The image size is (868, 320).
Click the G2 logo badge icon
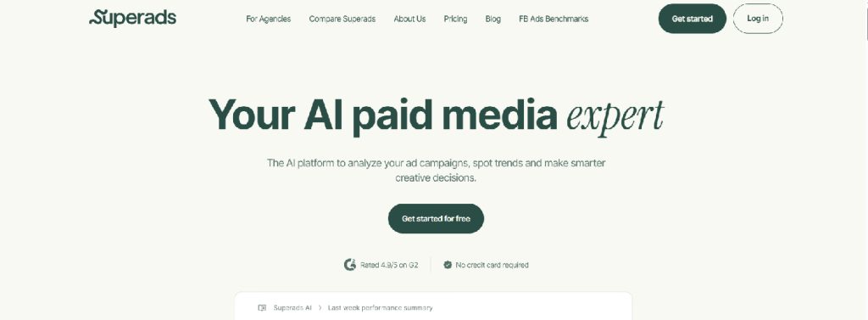pyautogui.click(x=350, y=265)
